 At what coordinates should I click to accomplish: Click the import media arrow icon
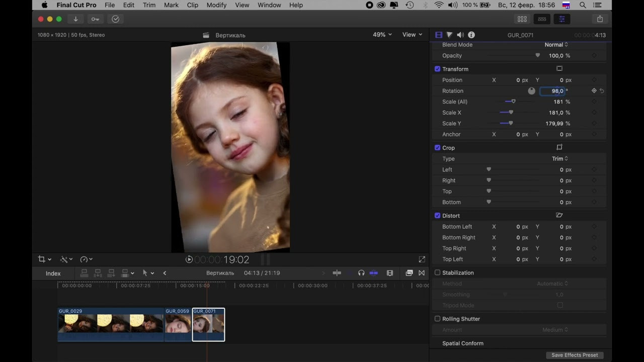[75, 19]
